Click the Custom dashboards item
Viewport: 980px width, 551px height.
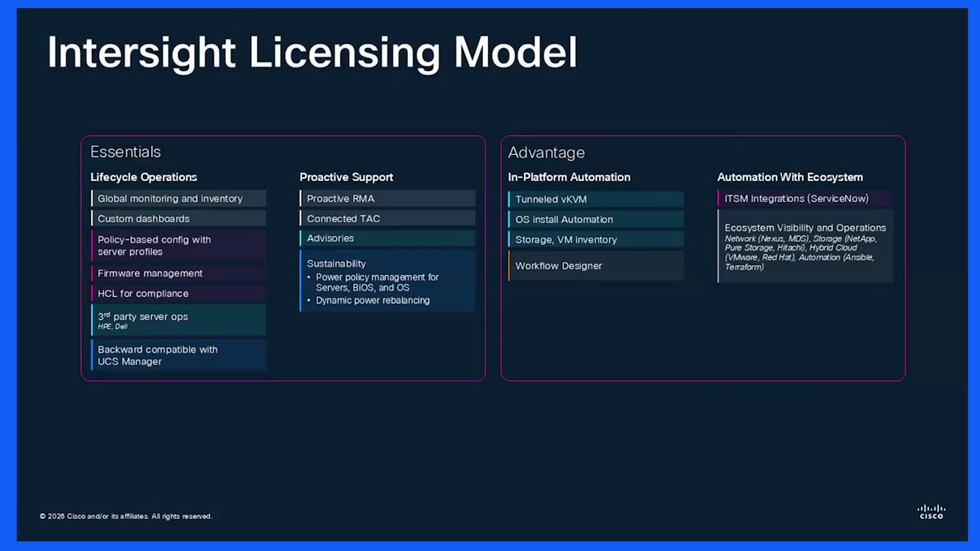(179, 218)
